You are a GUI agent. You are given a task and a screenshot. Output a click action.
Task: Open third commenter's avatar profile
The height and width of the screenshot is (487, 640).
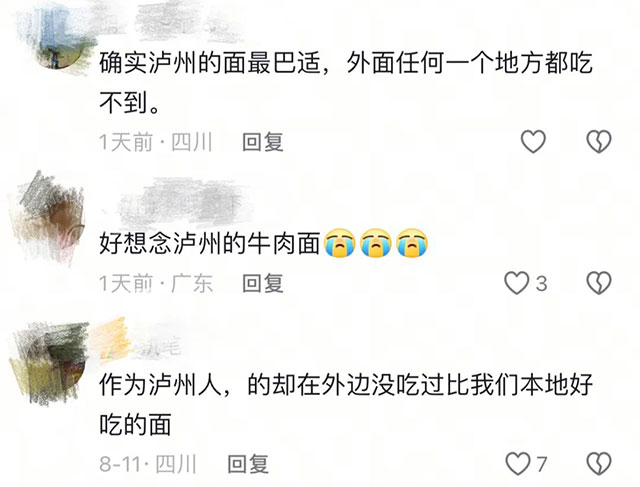click(51, 361)
